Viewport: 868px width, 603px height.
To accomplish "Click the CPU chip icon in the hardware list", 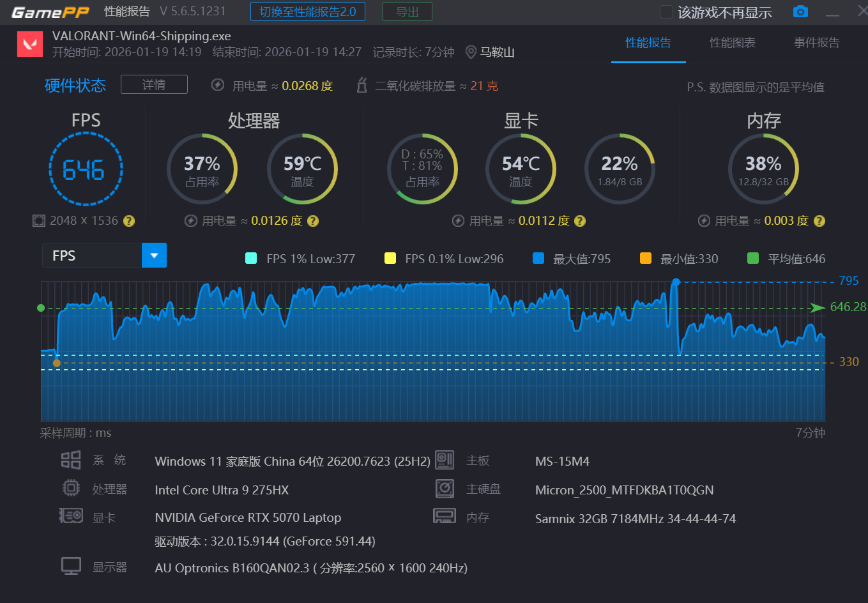I will click(x=71, y=489).
